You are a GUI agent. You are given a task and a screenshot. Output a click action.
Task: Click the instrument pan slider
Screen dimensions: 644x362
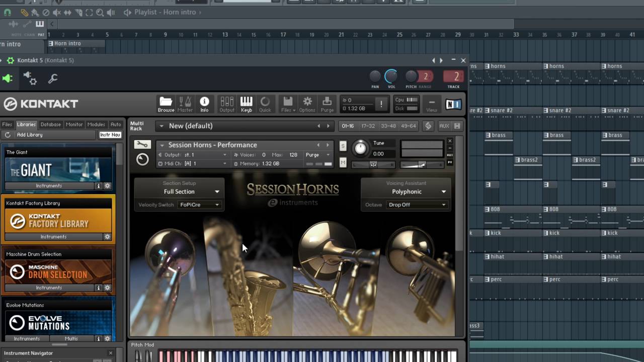373,164
